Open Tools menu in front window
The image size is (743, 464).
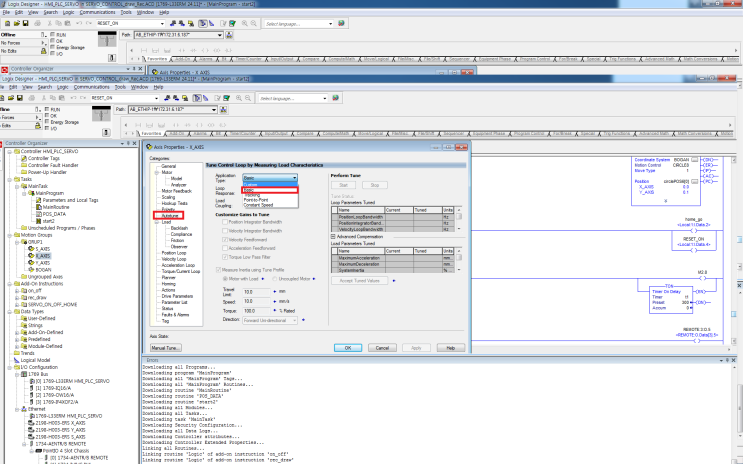[120, 87]
